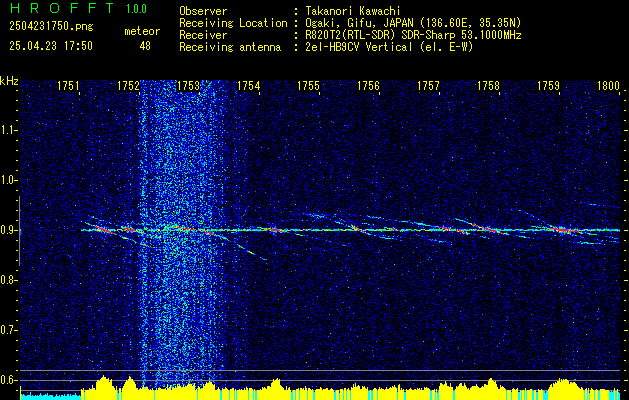The height and width of the screenshot is (400, 629).
Task: Click the 1759 time marker
Action: point(548,85)
